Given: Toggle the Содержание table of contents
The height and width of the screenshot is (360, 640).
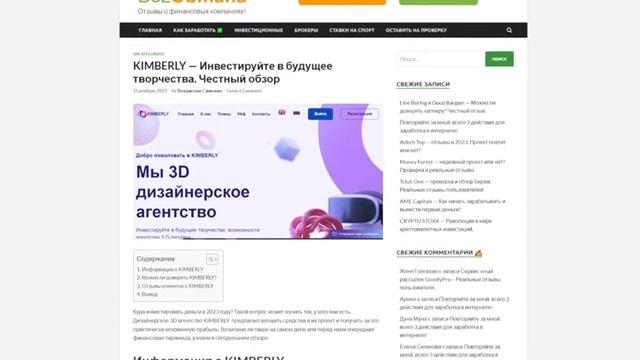Looking at the screenshot, I should tap(212, 259).
